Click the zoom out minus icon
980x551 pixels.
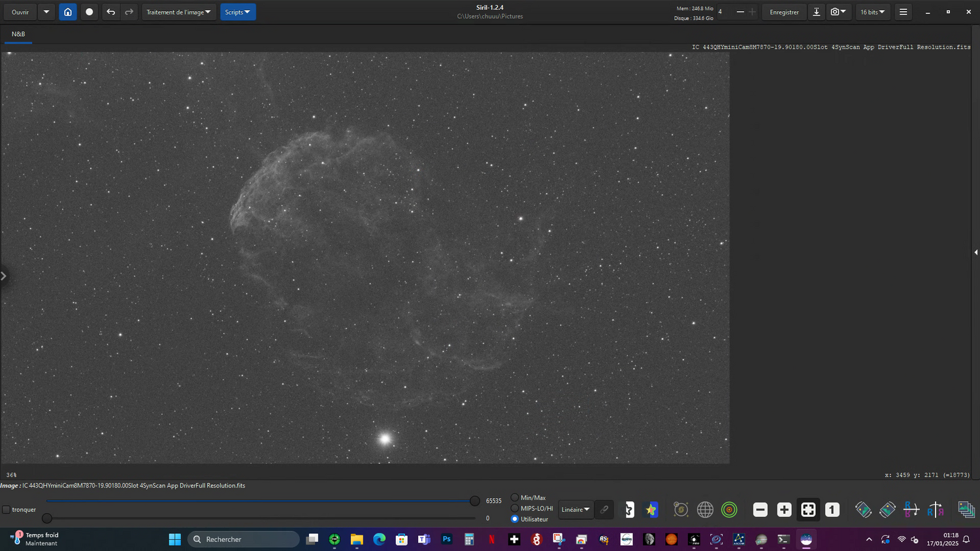click(x=760, y=510)
